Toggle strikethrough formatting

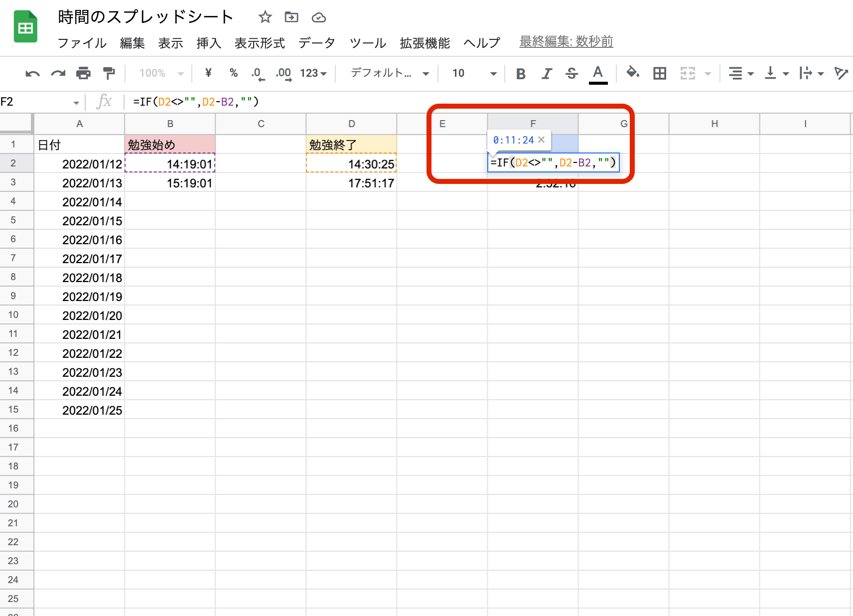click(571, 74)
